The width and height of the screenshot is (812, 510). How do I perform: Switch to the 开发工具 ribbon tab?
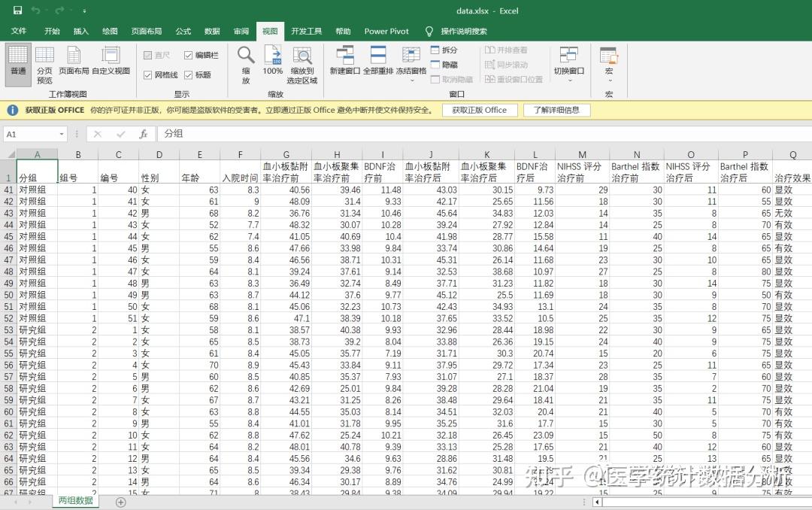(305, 32)
